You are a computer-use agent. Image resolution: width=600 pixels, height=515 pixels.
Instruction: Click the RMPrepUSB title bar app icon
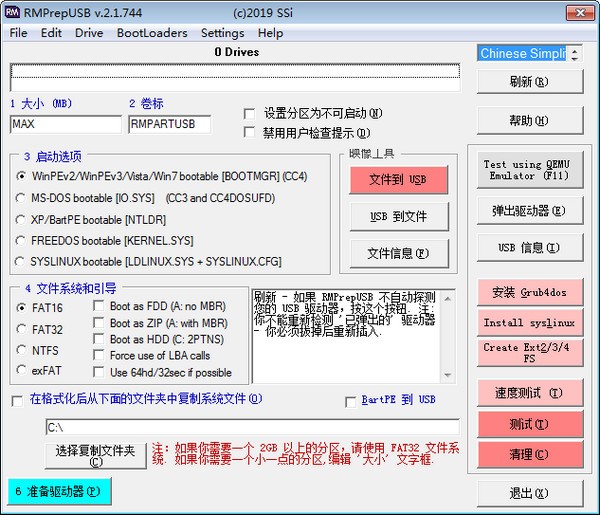13,12
